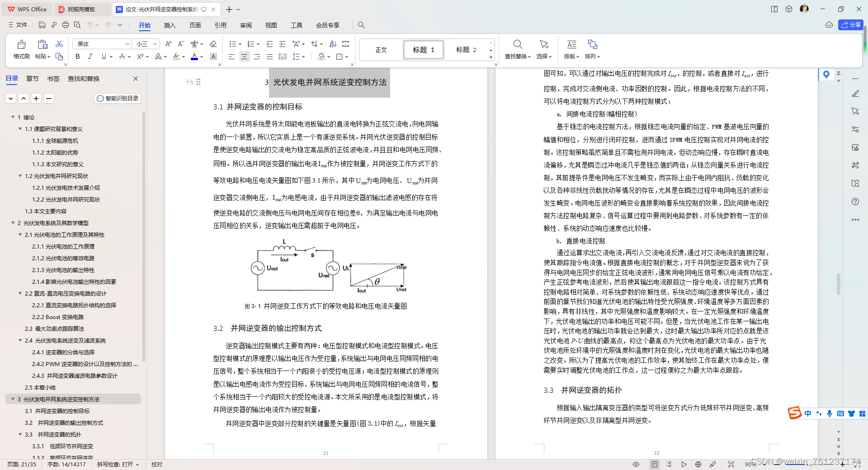Remove heading with the minus button in outline
Viewport: 868px width, 470px height.
click(x=49, y=98)
